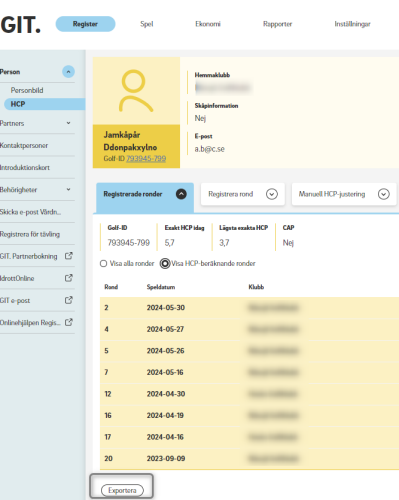Open GIT e-post link
Screen dimensions: 399x500
[x=15, y=301]
